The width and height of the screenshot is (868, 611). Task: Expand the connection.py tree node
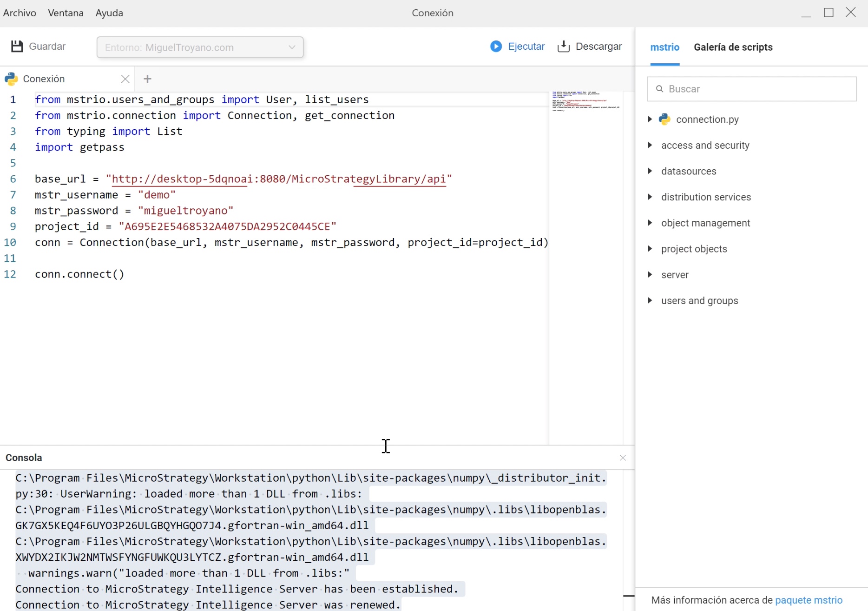(x=650, y=120)
